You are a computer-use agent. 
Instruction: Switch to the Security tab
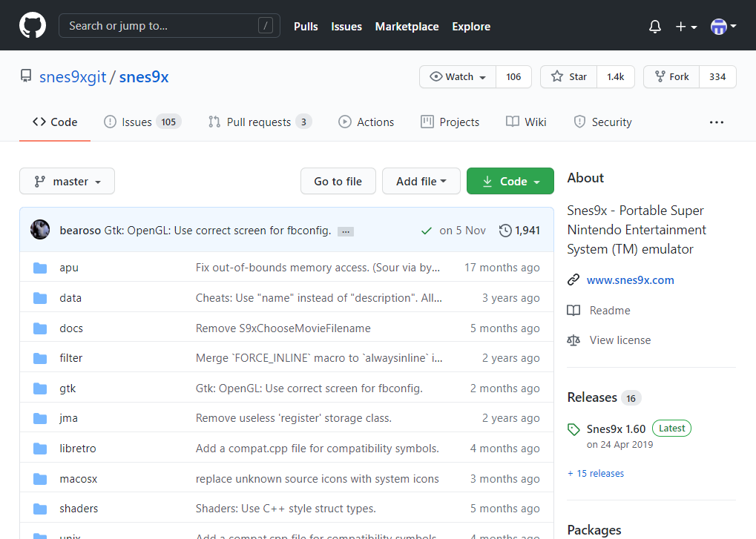coord(602,122)
